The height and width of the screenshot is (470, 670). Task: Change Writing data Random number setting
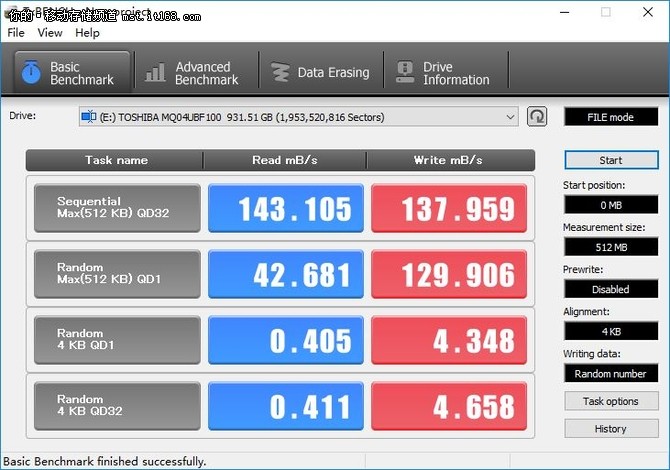click(611, 373)
